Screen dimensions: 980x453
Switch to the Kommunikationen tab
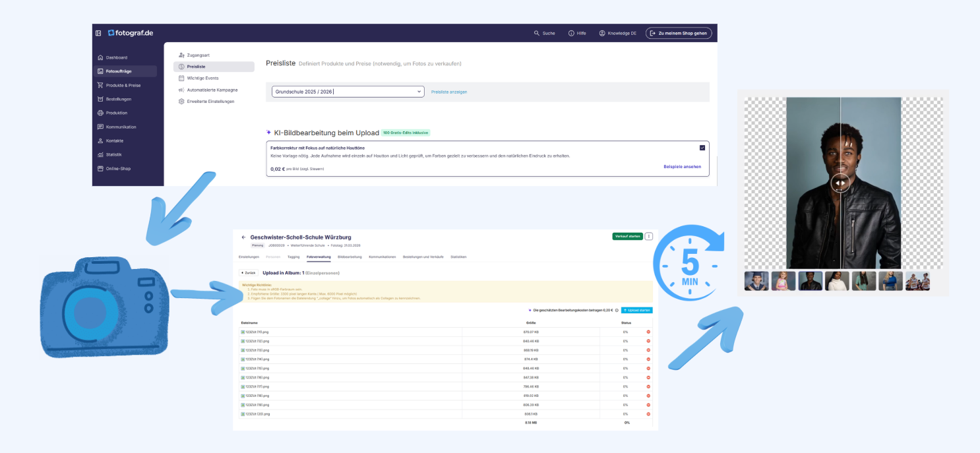[383, 257]
